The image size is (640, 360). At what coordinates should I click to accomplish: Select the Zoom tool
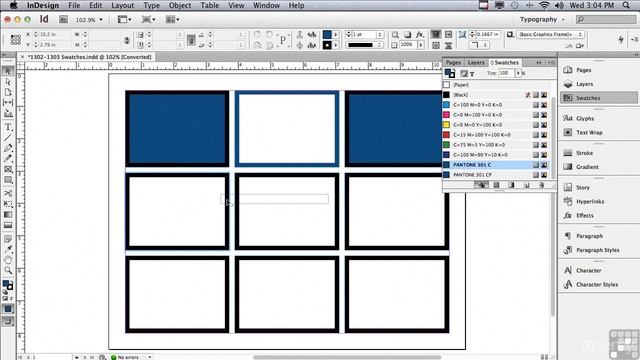8,270
